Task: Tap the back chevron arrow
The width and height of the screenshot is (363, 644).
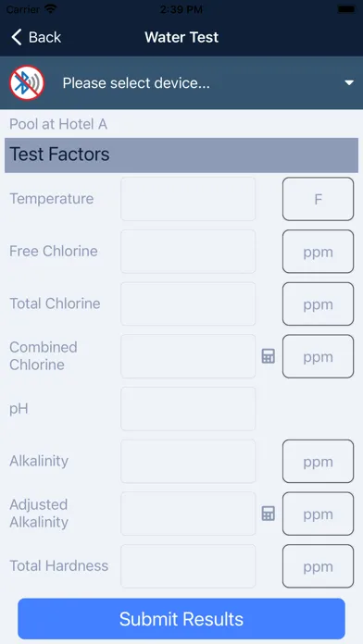Action: click(x=16, y=37)
